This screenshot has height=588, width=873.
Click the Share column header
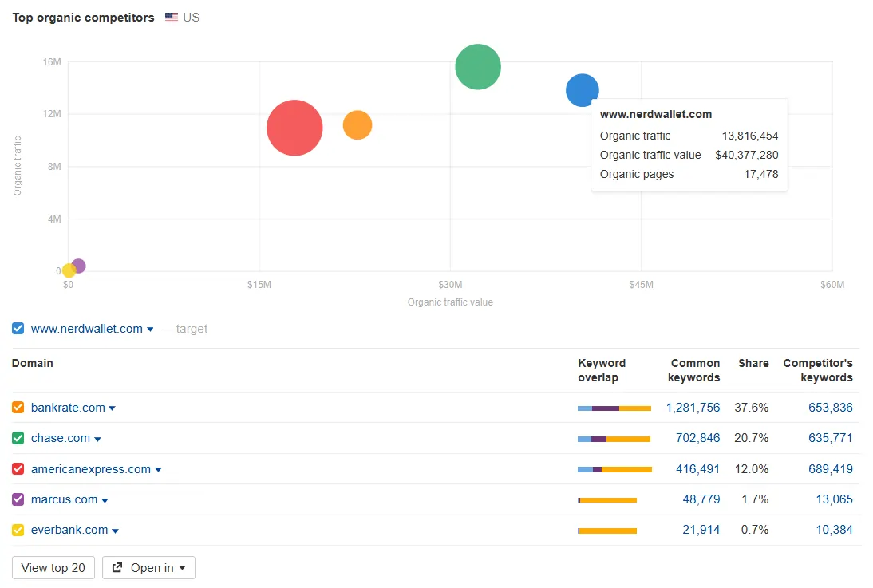click(753, 363)
